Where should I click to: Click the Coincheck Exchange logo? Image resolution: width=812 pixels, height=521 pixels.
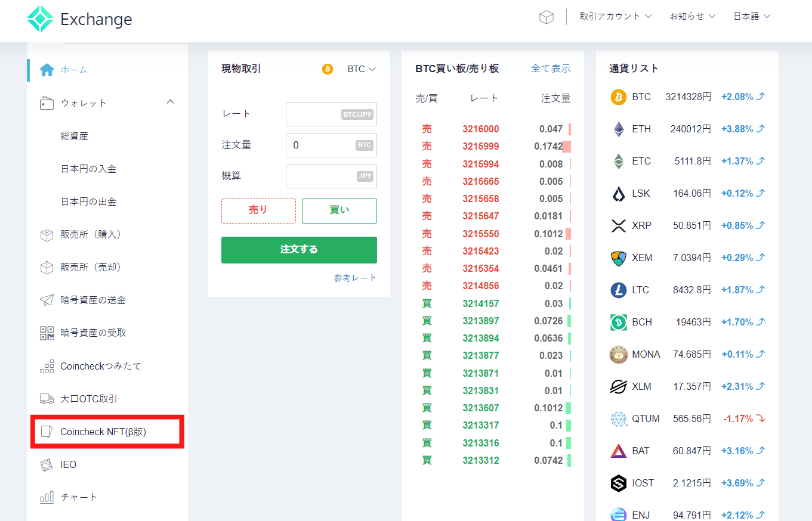79,19
